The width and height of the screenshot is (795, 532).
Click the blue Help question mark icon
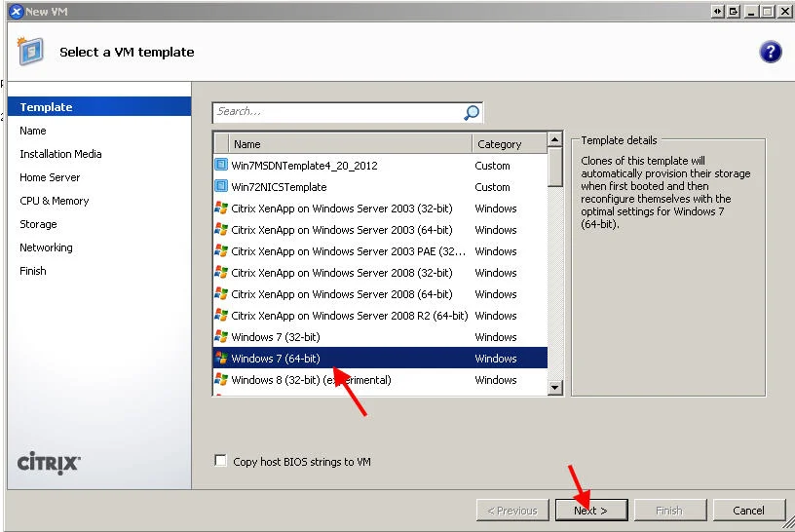[770, 52]
